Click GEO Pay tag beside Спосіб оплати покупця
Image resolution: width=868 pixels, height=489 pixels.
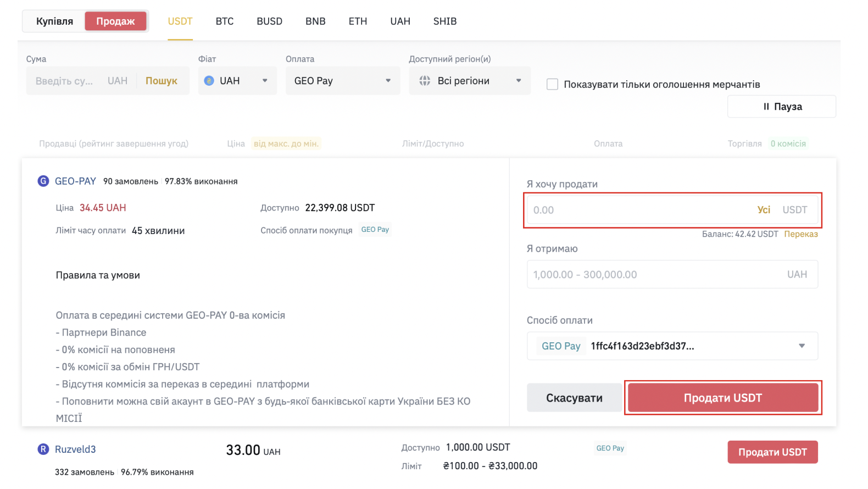point(375,230)
